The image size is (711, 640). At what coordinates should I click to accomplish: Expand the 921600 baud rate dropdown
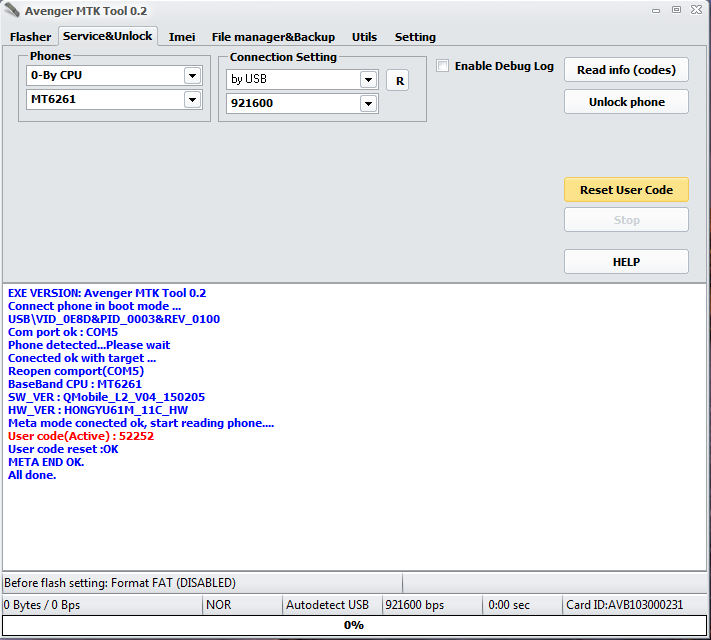(369, 104)
